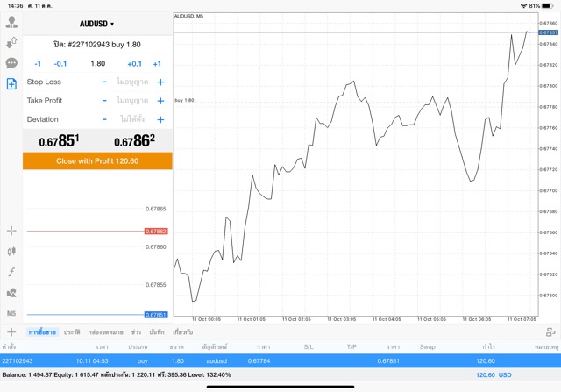
Task: Open the กล่องจดหมาย mailbox tab
Action: click(x=105, y=332)
